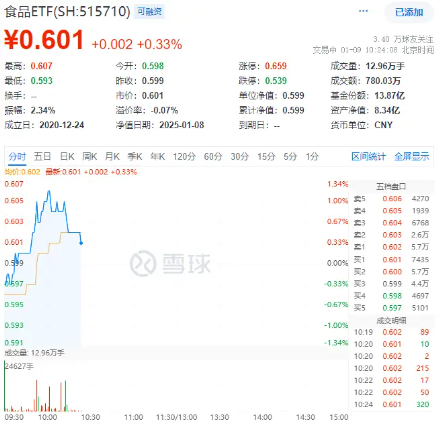Switch to the 60分 tab
The image size is (440, 426).
213,156
